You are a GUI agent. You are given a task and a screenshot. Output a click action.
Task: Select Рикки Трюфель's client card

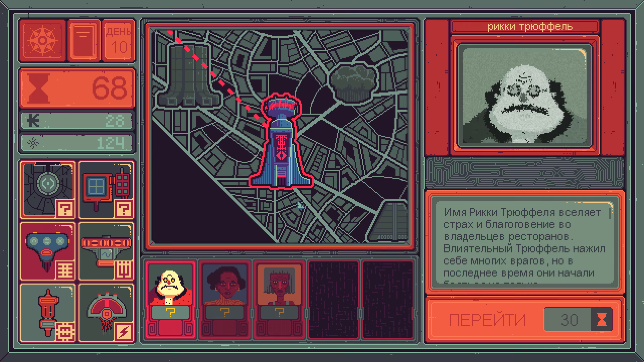(171, 300)
